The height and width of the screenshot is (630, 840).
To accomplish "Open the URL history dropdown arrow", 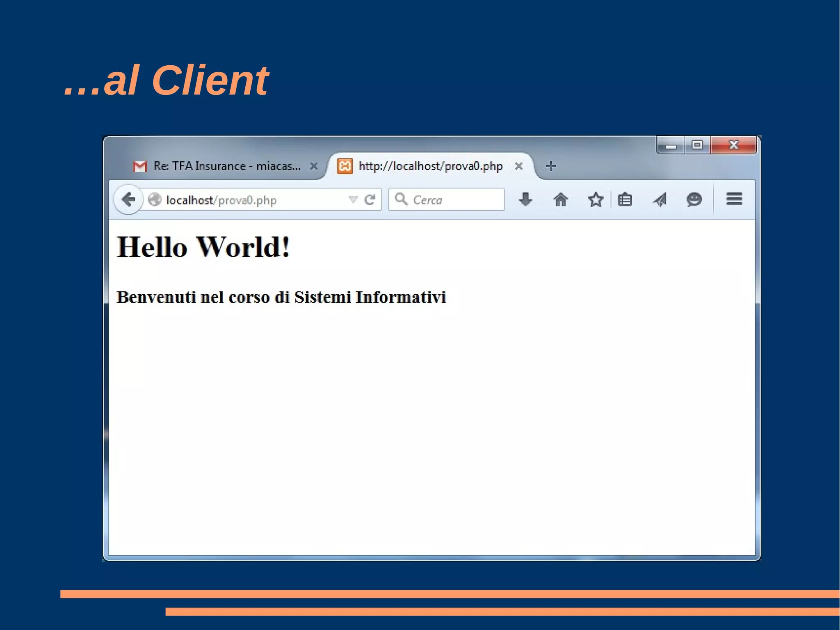I will [353, 200].
